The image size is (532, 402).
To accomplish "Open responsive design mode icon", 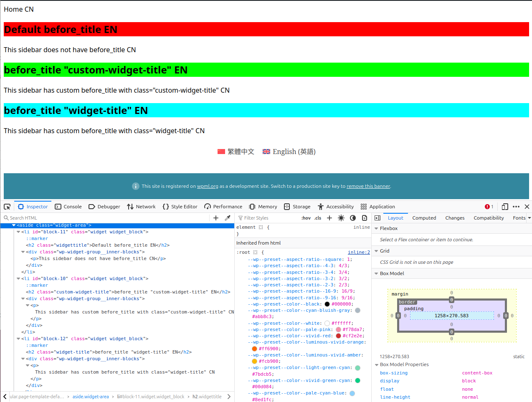I will click(x=505, y=207).
